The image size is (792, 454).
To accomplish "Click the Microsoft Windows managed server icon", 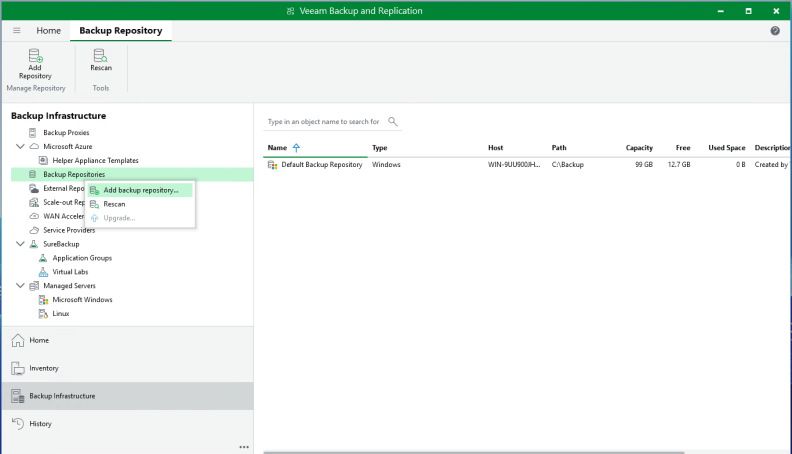I will click(43, 300).
